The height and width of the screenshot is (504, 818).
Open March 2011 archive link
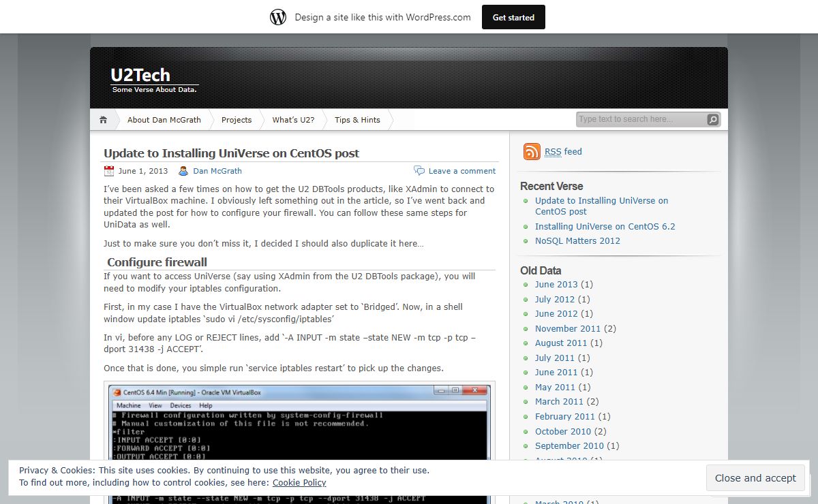tap(559, 402)
